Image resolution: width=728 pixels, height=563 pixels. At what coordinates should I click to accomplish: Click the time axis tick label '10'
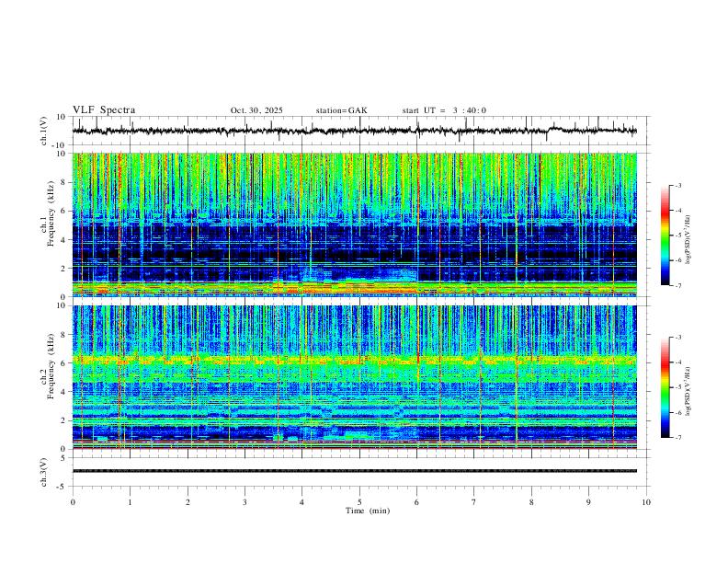[x=646, y=502]
